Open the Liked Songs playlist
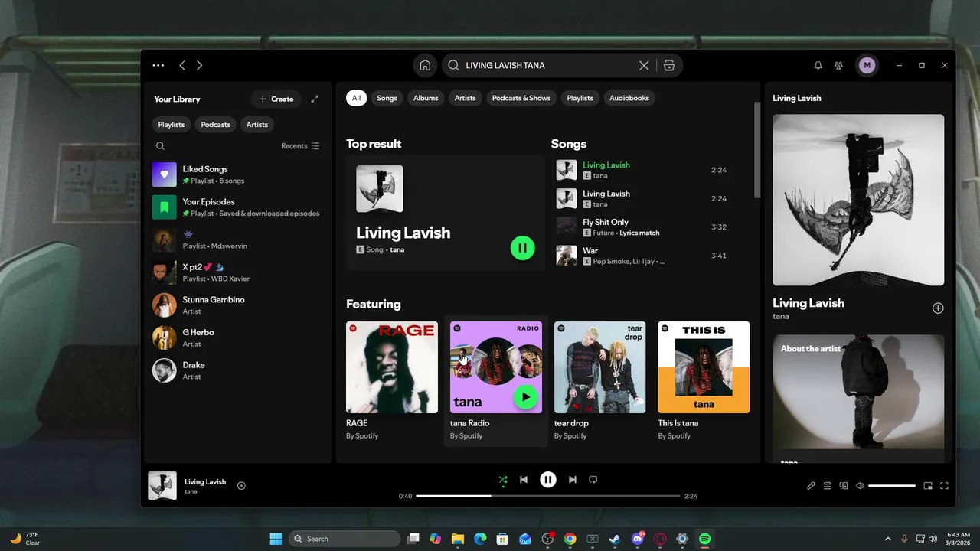 [237, 174]
